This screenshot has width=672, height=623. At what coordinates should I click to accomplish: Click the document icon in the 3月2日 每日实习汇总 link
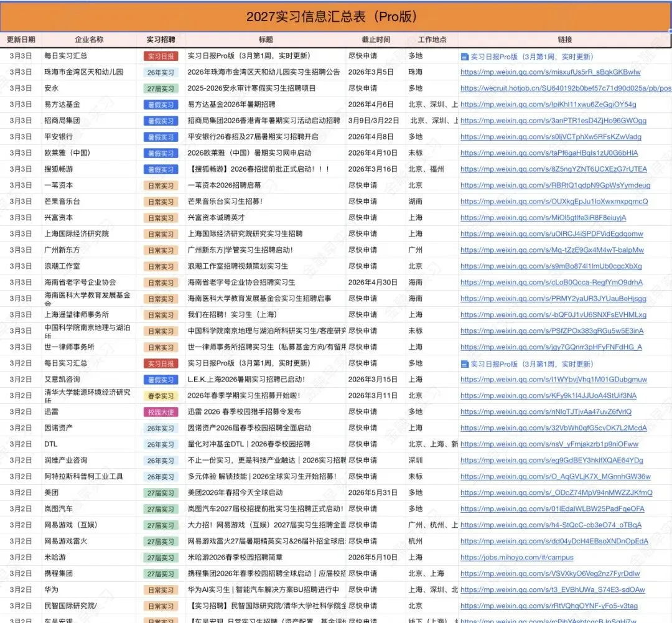464,364
